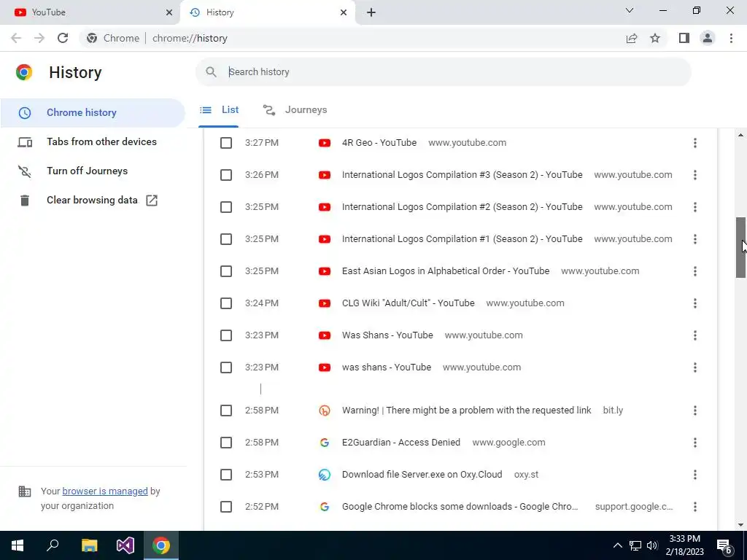Open actions menu for CLG Wiki entry
The height and width of the screenshot is (560, 747).
695,303
